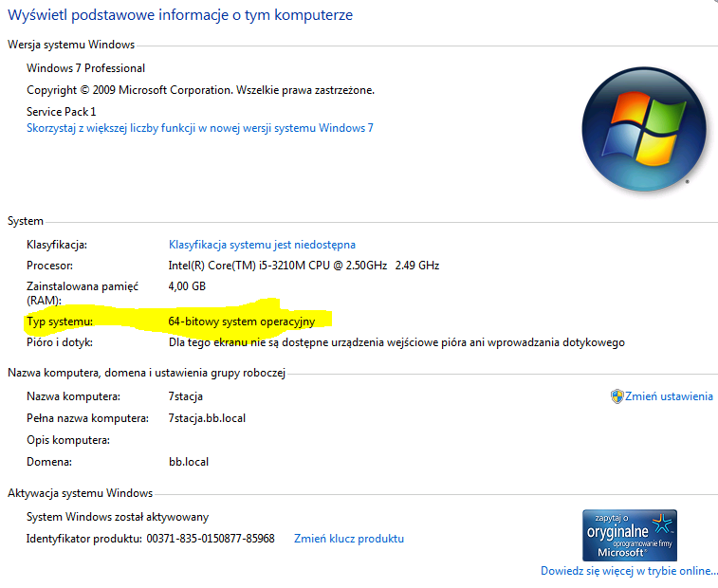Screen dimensions: 718x588
Task: Click the domain value 'bb.local'
Action: tap(188, 462)
